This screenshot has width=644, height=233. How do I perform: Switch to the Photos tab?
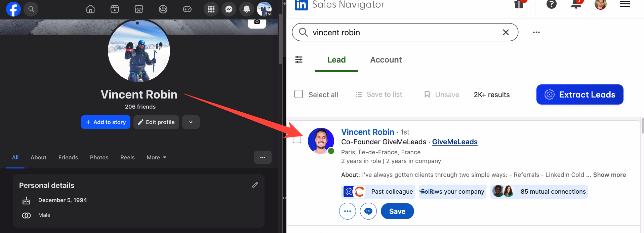(99, 157)
